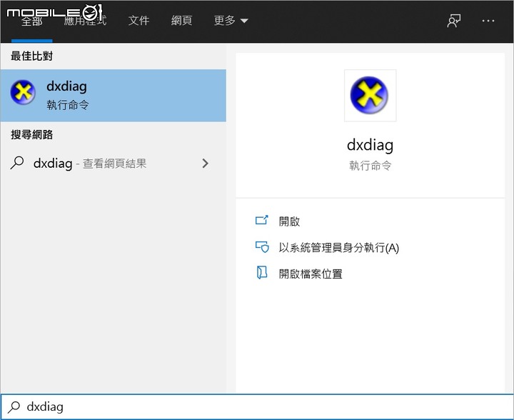Screen dimensions: 514x420
Task: Click the 最佳比對 heading
Action: point(31,56)
